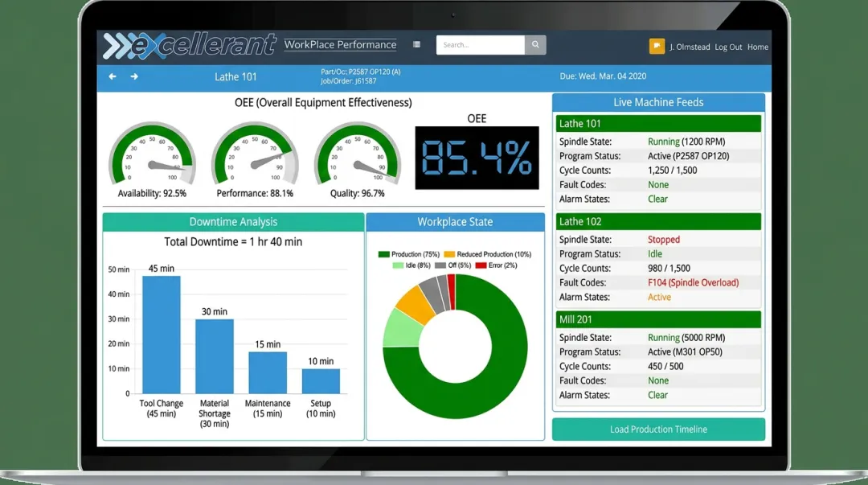Image resolution: width=868 pixels, height=485 pixels.
Task: Click 'Active (P2587 OP120)' program status
Action: pyautogui.click(x=689, y=156)
